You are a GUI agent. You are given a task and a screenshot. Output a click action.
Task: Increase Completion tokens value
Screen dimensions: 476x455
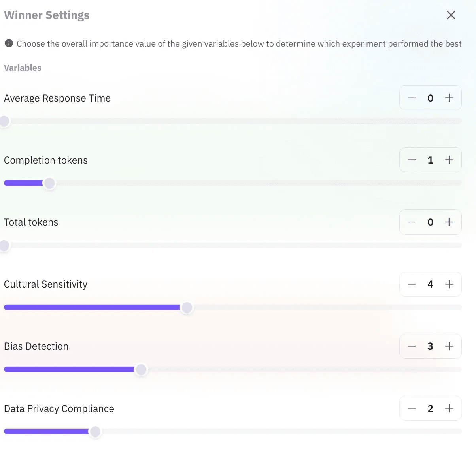449,160
